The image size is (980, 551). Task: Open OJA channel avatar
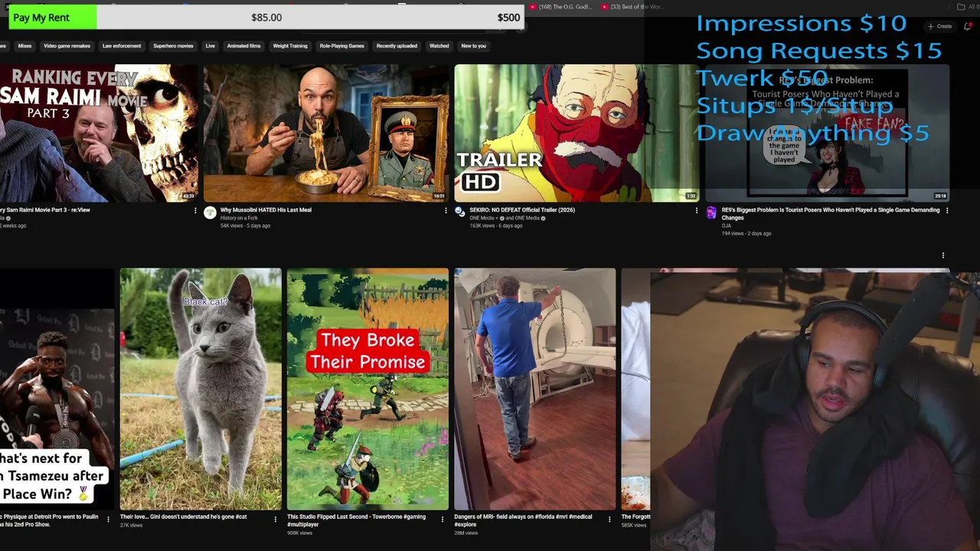pos(711,213)
